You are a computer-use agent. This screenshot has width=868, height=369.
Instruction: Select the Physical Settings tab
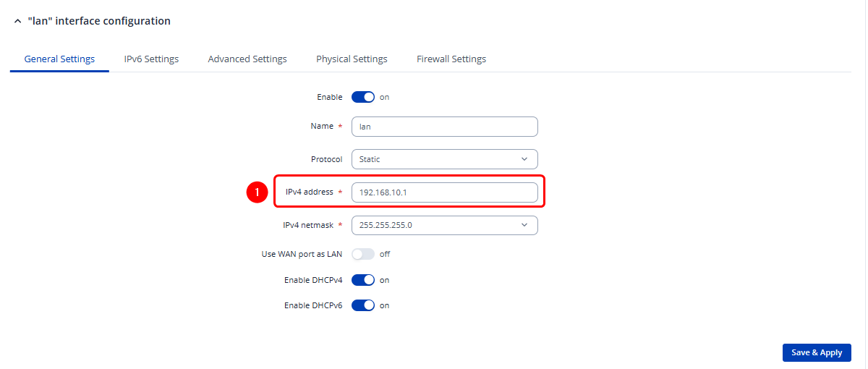(x=352, y=59)
